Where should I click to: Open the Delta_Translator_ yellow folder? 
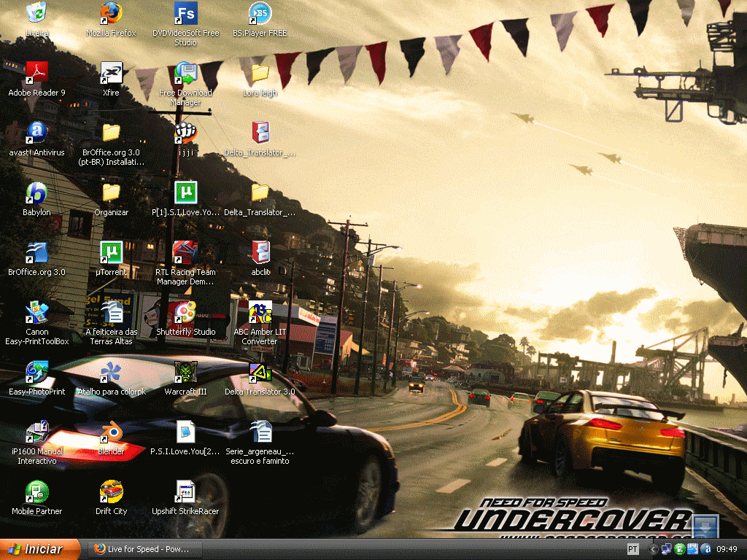pos(260,192)
